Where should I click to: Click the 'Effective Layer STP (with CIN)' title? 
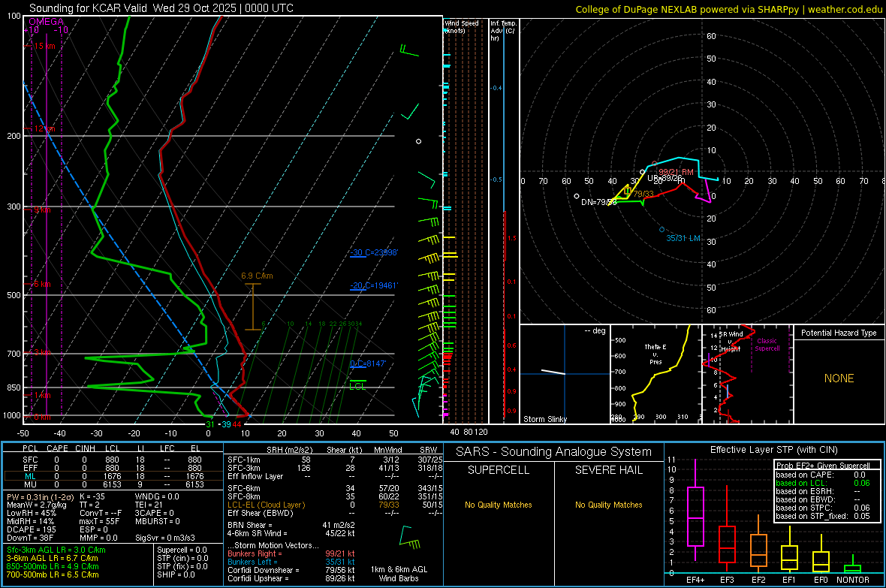click(773, 450)
